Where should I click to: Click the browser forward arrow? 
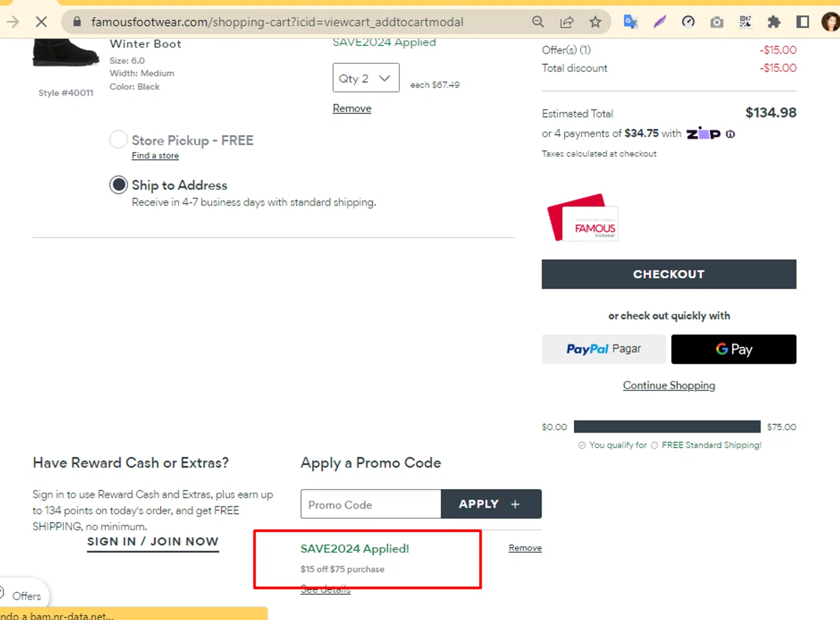point(12,22)
